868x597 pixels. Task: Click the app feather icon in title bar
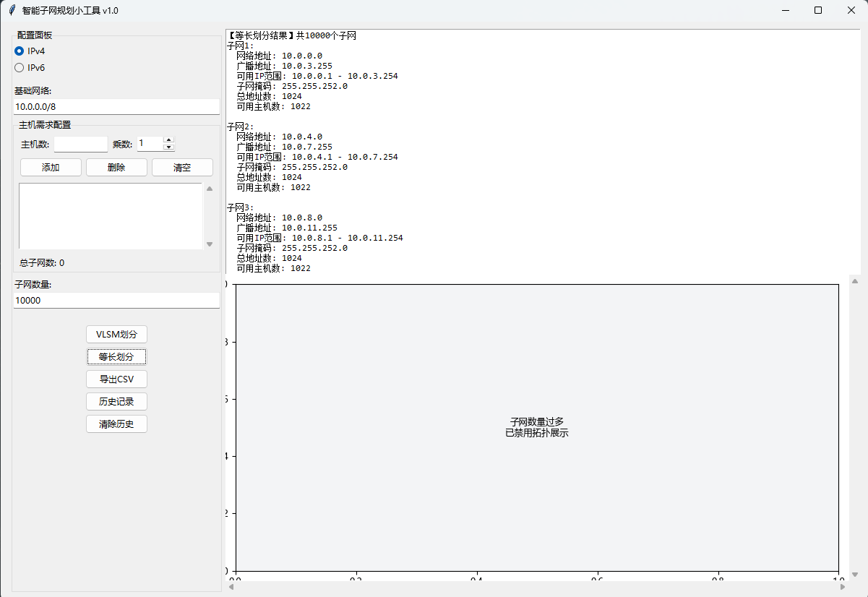[x=12, y=10]
